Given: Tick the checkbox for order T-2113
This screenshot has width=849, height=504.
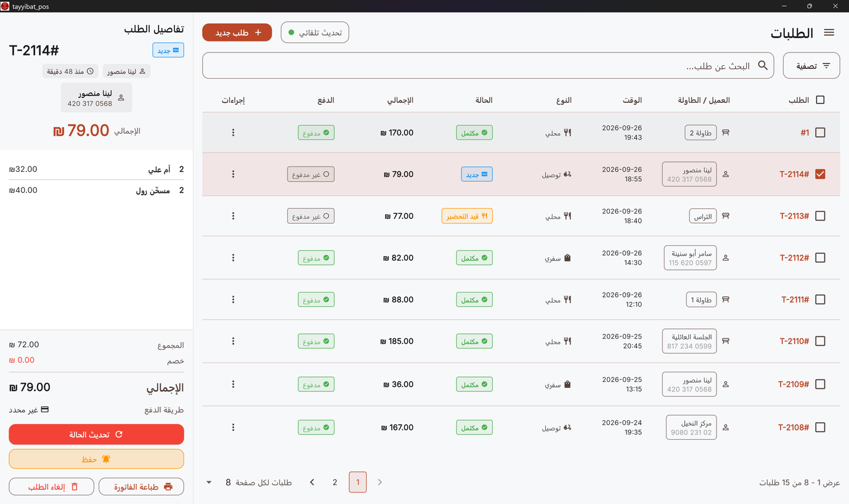Looking at the screenshot, I should [x=820, y=216].
